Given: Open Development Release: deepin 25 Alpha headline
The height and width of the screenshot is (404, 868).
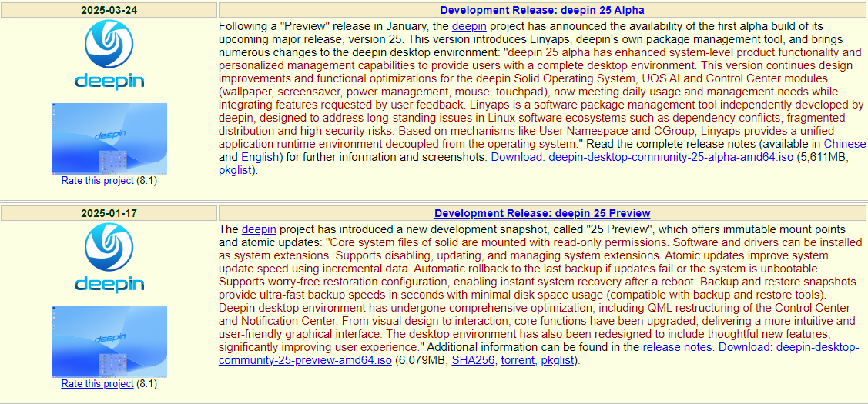Looking at the screenshot, I should pyautogui.click(x=542, y=10).
